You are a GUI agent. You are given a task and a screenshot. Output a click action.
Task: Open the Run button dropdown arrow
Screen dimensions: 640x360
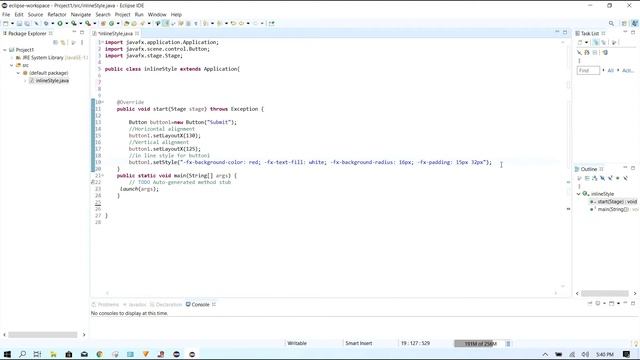point(67,23)
